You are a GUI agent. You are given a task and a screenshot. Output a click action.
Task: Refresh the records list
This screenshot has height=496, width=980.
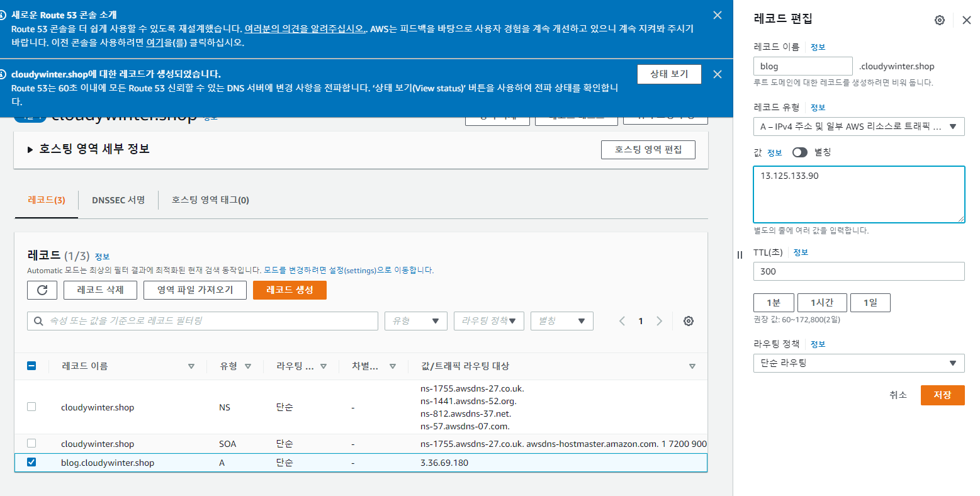42,290
